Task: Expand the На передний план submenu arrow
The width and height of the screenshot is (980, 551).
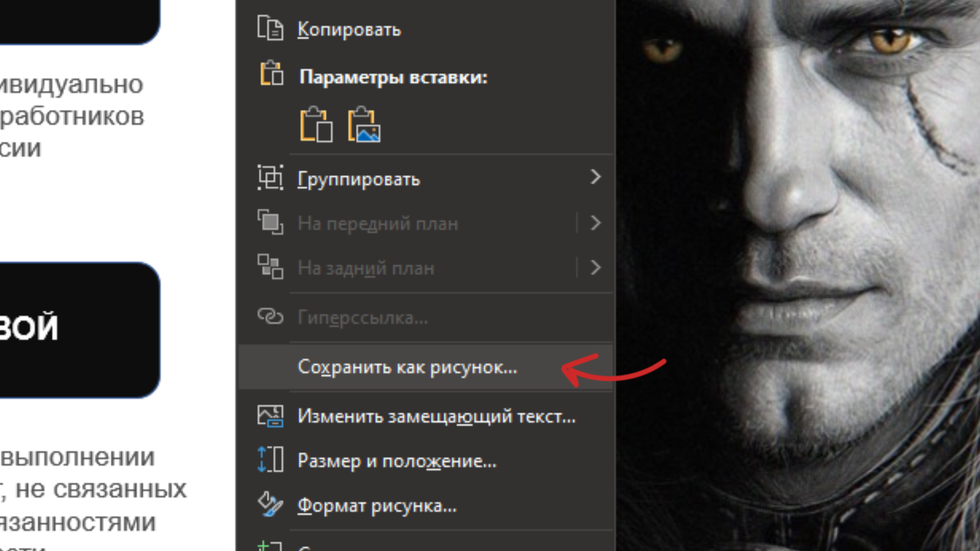Action: pos(595,223)
